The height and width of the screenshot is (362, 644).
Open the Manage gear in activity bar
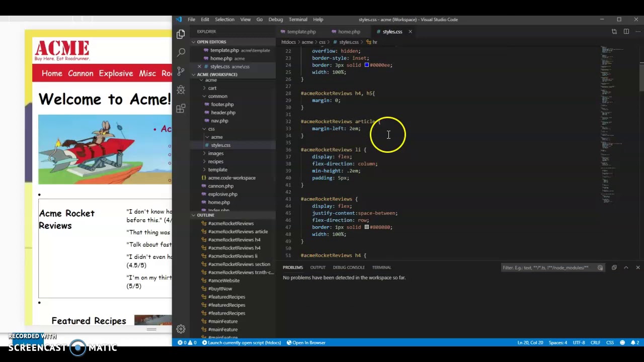click(x=181, y=329)
